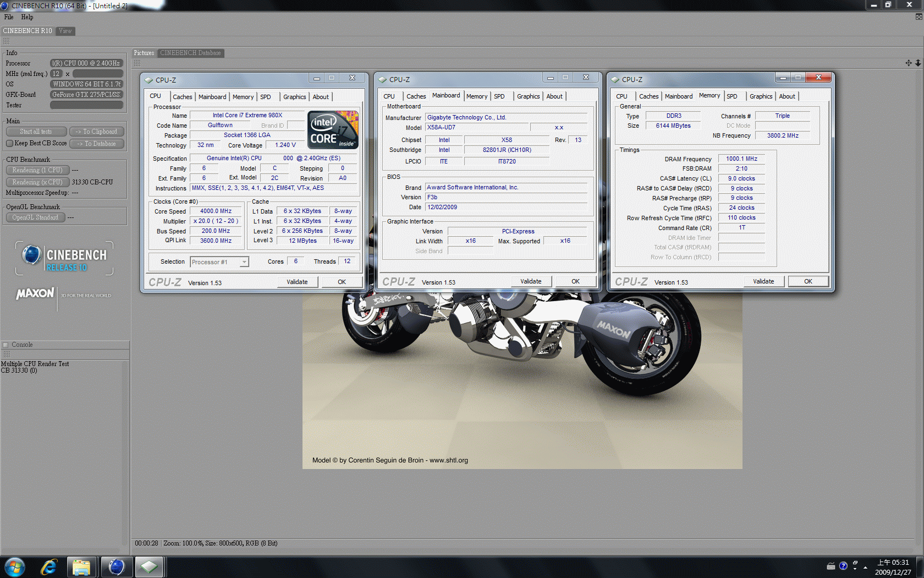Screen dimensions: 924x578
Task: Open SPD tab in Memory CPU-Z window
Action: point(732,96)
